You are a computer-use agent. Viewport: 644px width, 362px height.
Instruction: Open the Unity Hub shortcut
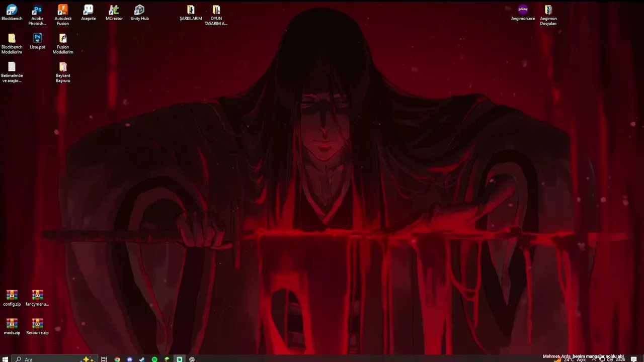140,13
